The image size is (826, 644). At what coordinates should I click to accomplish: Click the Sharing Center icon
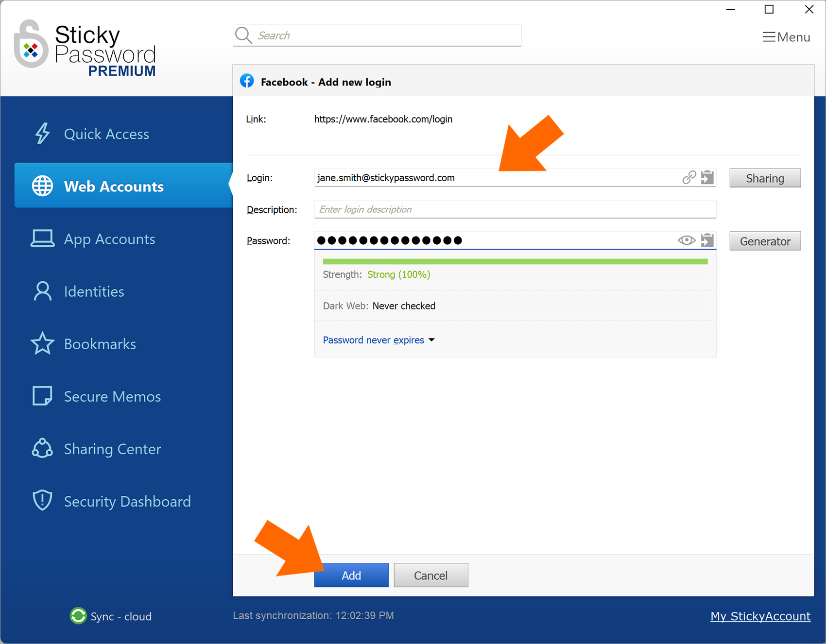42,448
